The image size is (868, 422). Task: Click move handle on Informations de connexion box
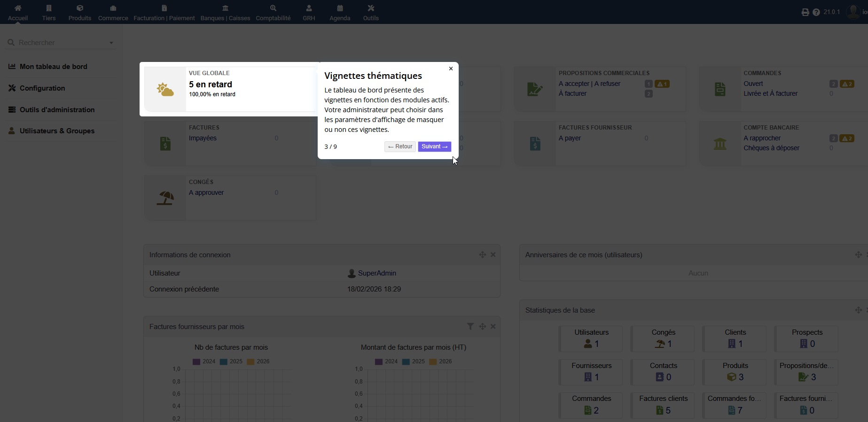[x=482, y=254]
